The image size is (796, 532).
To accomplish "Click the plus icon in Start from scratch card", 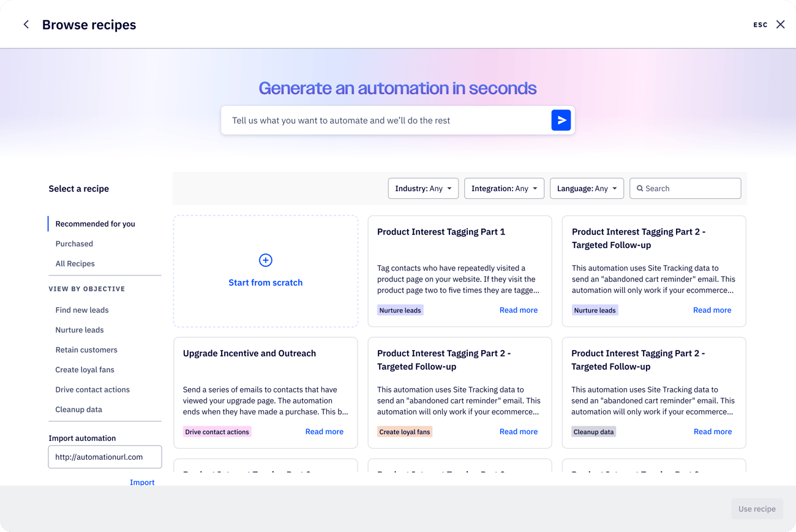I will click(x=265, y=260).
